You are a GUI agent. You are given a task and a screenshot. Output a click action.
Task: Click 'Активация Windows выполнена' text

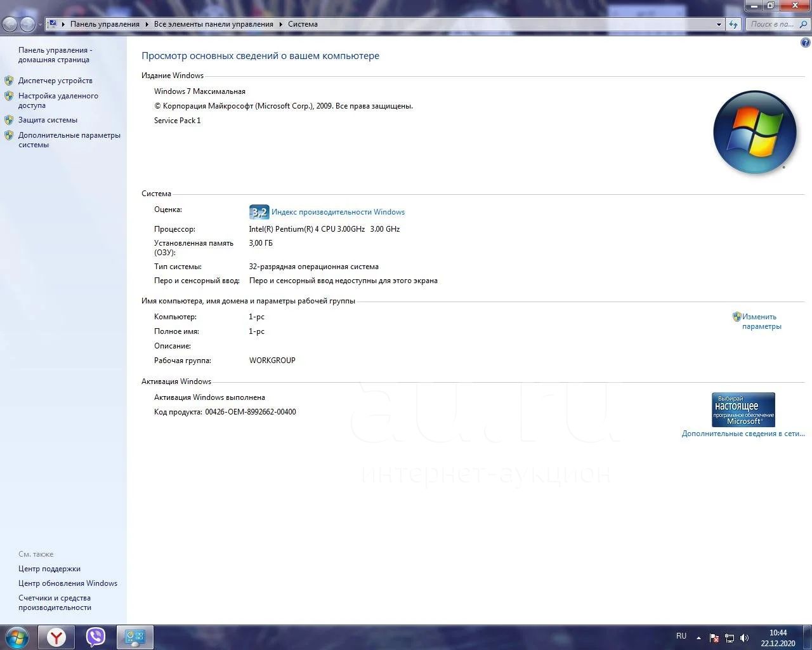[x=209, y=397]
